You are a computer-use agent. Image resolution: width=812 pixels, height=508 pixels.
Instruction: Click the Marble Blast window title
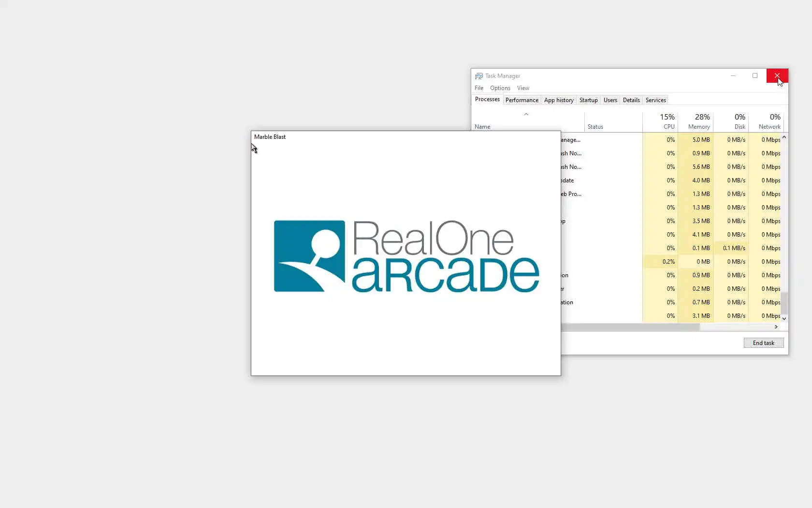[270, 137]
